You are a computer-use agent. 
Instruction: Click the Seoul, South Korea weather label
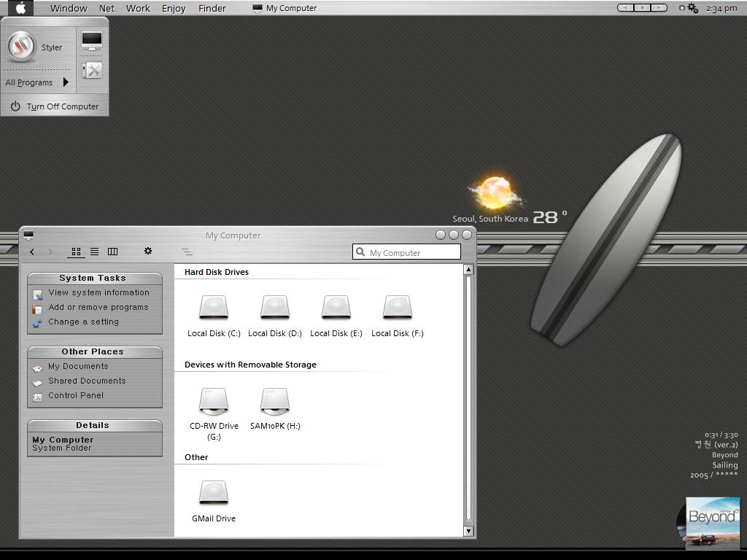[x=490, y=219]
